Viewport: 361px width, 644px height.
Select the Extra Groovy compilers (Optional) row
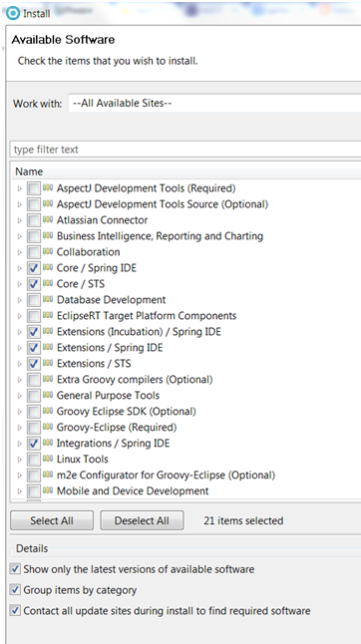[135, 380]
